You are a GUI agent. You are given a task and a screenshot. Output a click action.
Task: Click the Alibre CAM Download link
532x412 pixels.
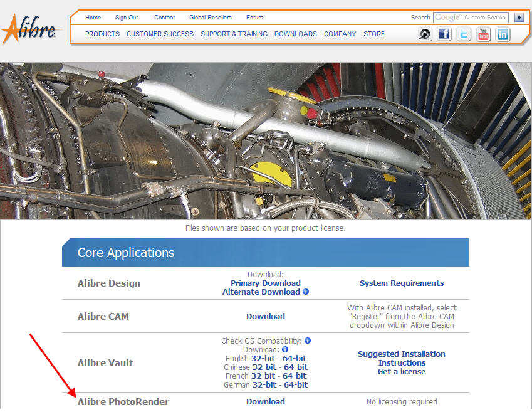click(x=266, y=317)
